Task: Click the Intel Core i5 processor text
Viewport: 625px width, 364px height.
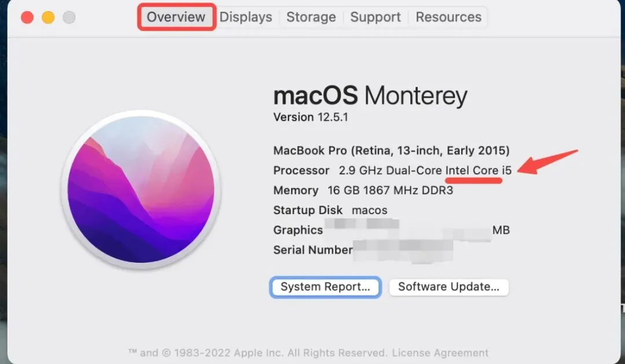Action: pos(479,171)
